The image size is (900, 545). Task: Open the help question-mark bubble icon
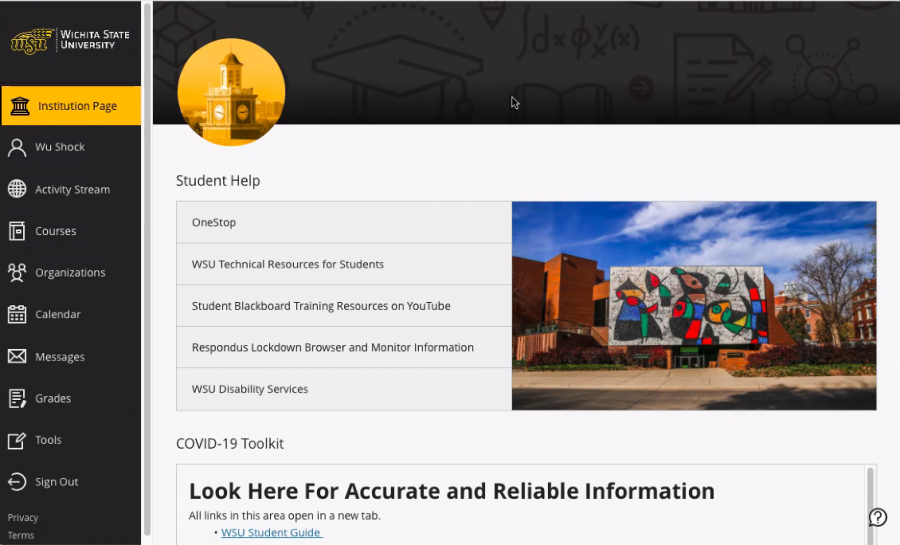coord(878,517)
